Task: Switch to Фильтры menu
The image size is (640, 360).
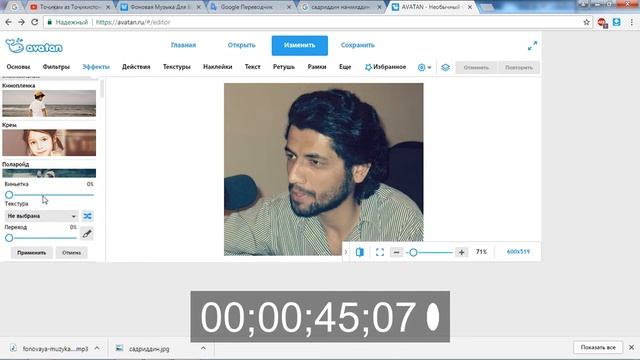Action: coord(56,67)
